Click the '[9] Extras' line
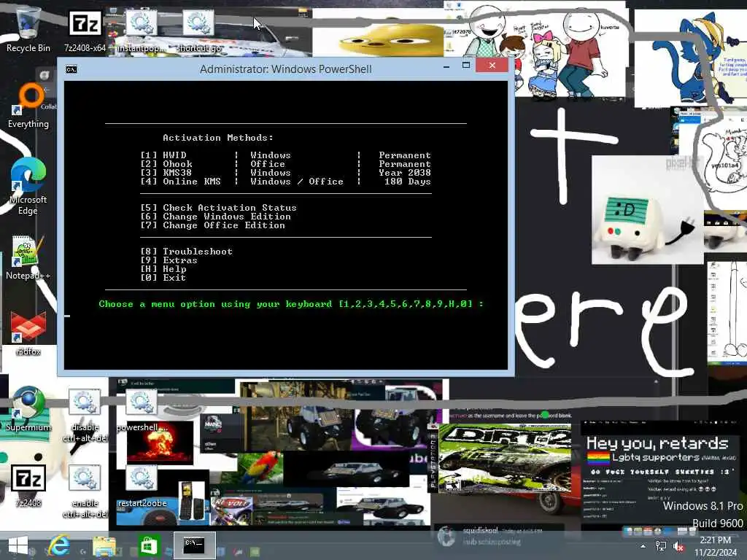The image size is (747, 560). pyautogui.click(x=169, y=260)
